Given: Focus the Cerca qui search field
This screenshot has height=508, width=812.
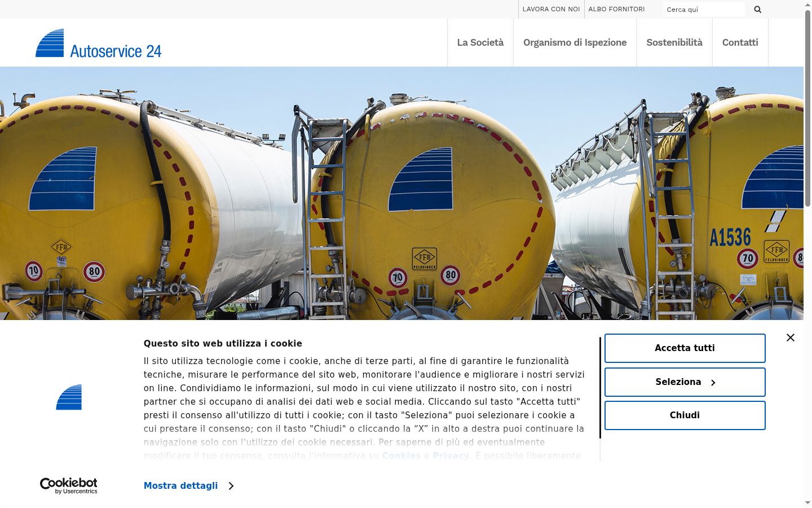Looking at the screenshot, I should [x=704, y=10].
